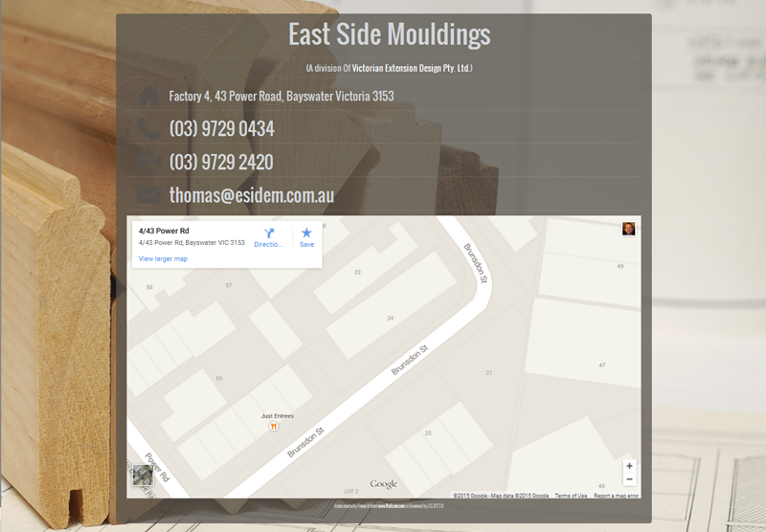
Task: Click the phone number (03) 9729 0434
Action: point(222,129)
